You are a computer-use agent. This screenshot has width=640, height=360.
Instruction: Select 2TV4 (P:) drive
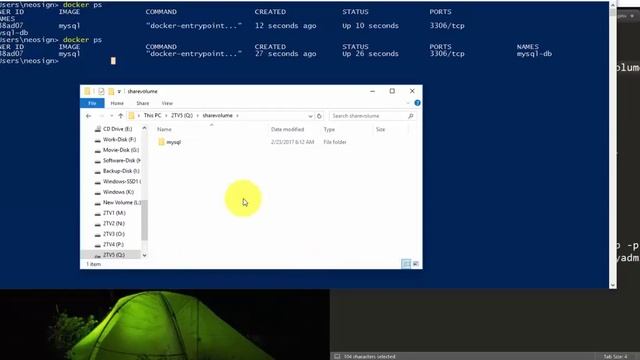113,244
